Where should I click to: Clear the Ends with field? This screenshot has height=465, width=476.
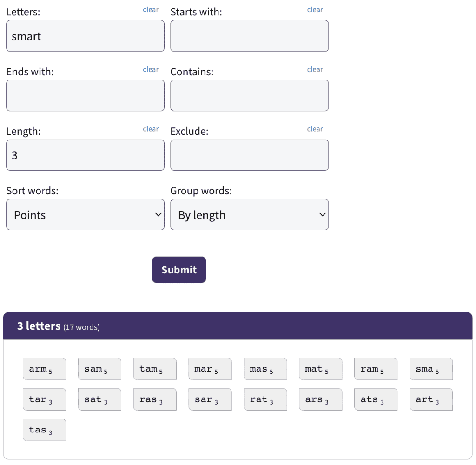pyautogui.click(x=151, y=70)
